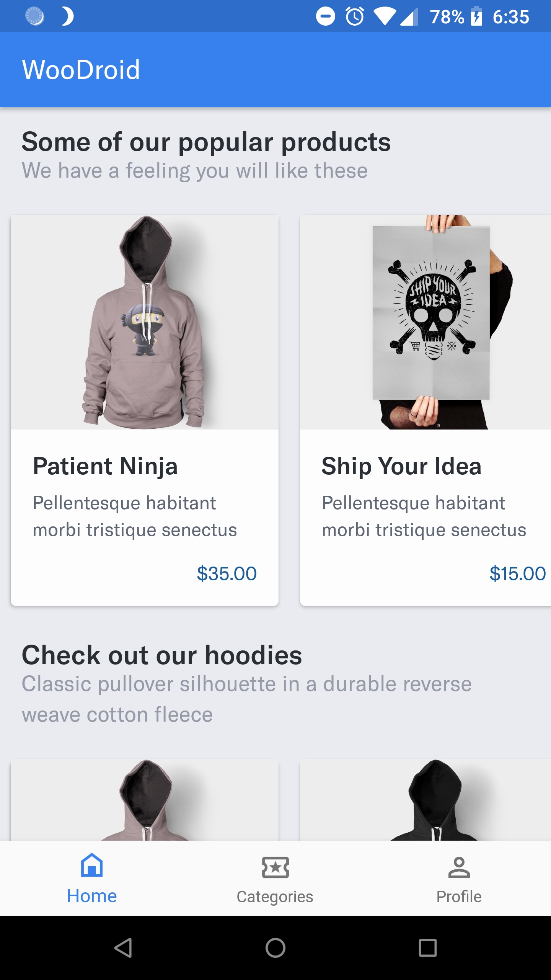This screenshot has height=980, width=551.
Task: Tap the moon icon in status bar
Action: [67, 17]
